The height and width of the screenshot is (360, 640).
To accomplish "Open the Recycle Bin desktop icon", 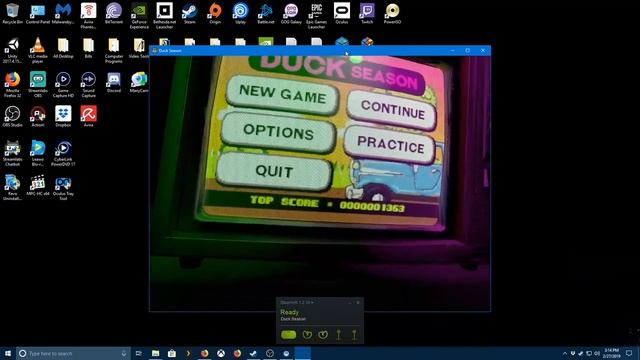I will (12, 13).
